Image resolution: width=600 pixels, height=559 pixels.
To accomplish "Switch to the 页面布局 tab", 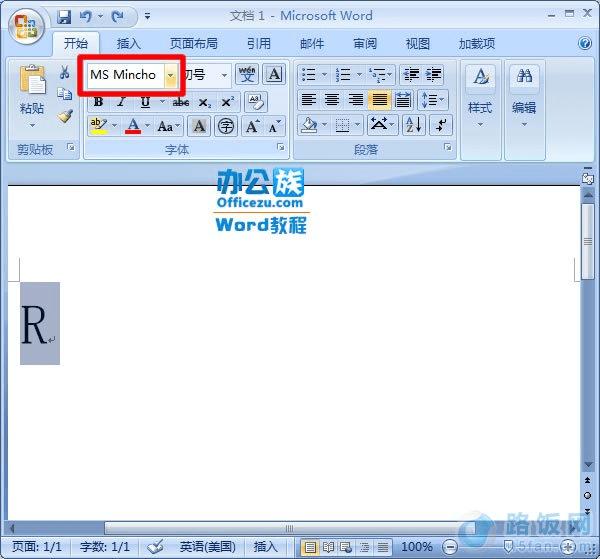I will pyautogui.click(x=194, y=44).
